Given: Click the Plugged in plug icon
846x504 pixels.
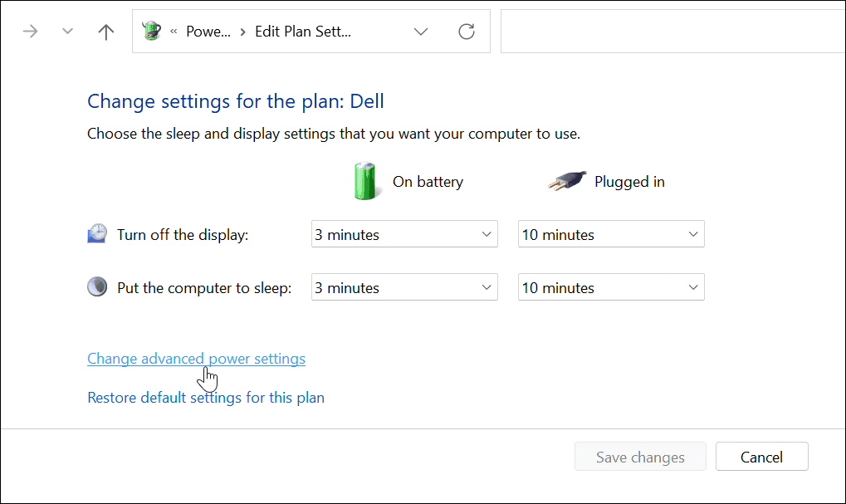Looking at the screenshot, I should [x=567, y=181].
